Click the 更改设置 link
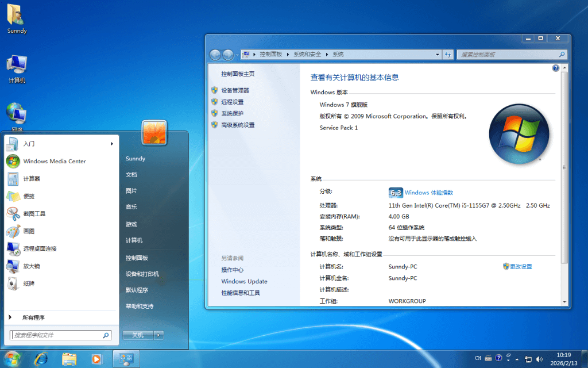Image resolution: width=588 pixels, height=368 pixels. [520, 267]
